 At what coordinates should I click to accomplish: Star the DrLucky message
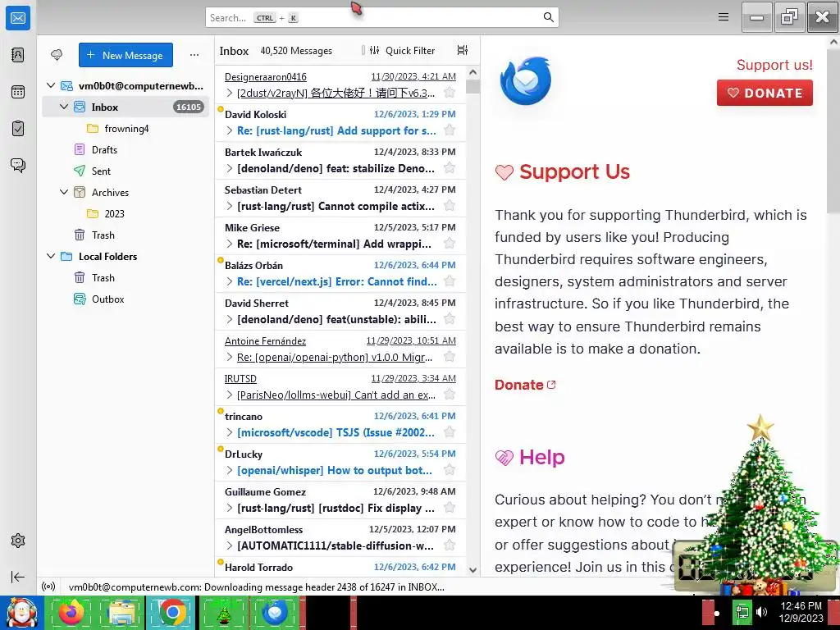(x=450, y=470)
